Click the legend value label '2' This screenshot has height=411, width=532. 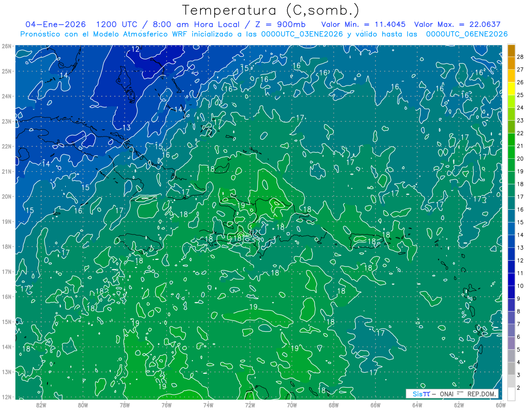click(x=519, y=388)
